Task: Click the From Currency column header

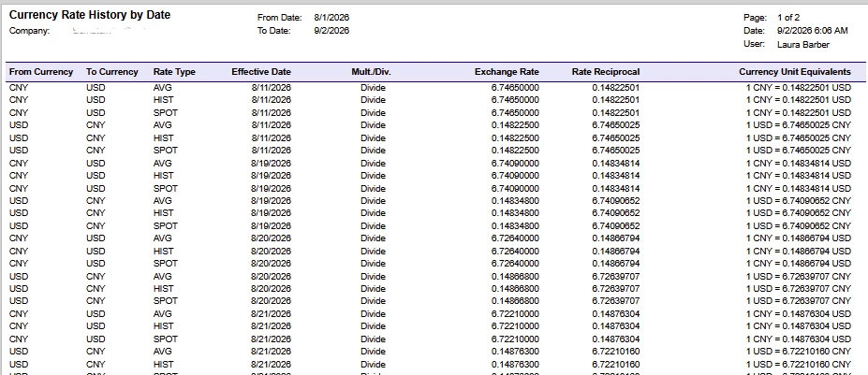Action: pos(41,72)
